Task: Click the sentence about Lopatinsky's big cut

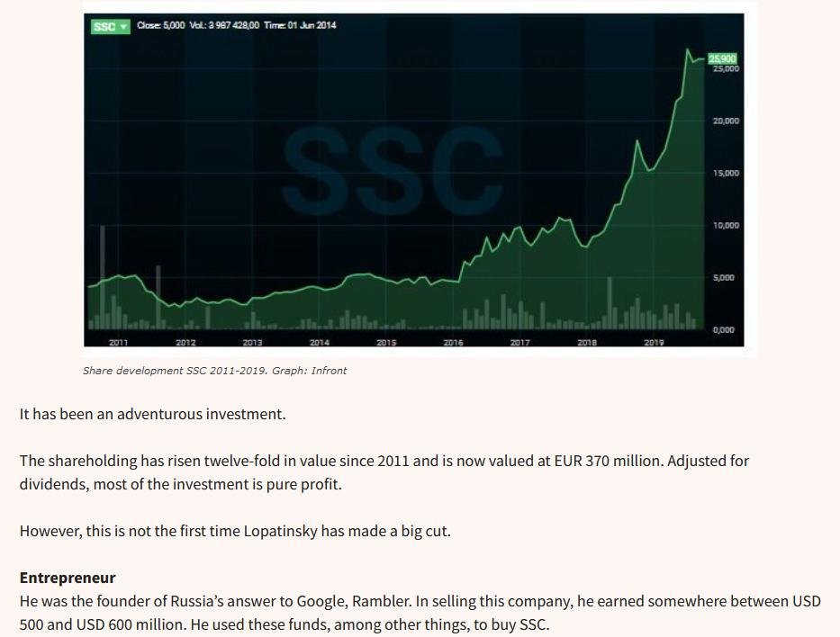Action: click(235, 531)
